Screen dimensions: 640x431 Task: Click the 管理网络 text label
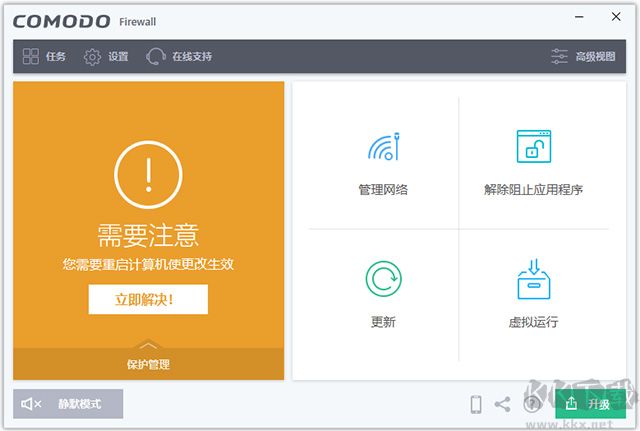click(383, 189)
